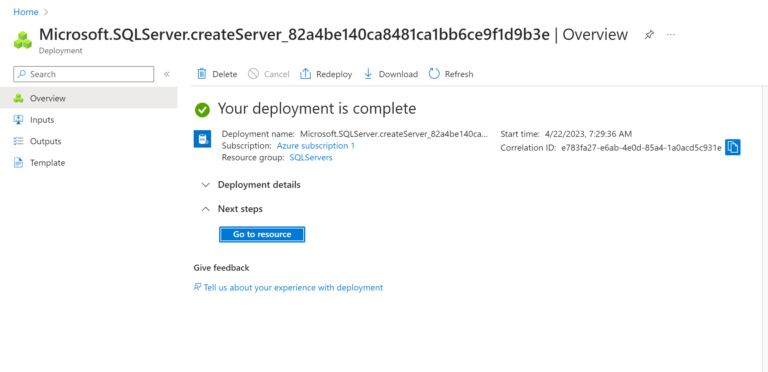Screen dimensions: 768x372
Task: Go to the Home breadcrumb link
Action: point(25,12)
